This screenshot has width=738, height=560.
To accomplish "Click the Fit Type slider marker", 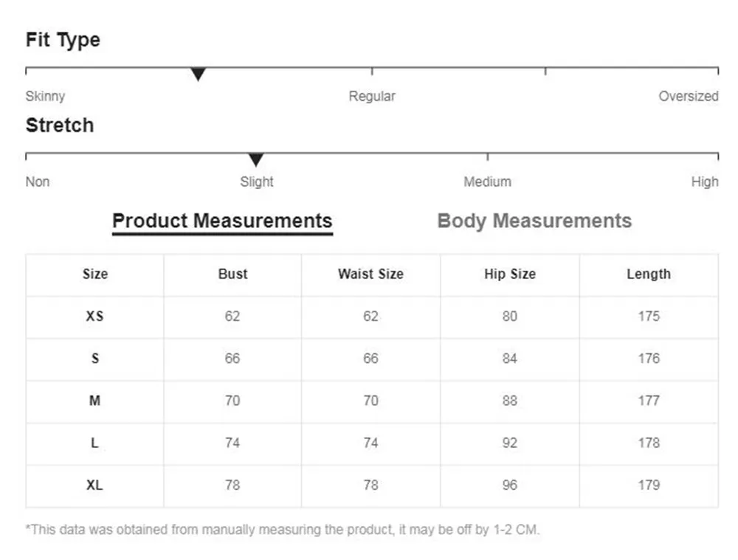I will [x=198, y=74].
